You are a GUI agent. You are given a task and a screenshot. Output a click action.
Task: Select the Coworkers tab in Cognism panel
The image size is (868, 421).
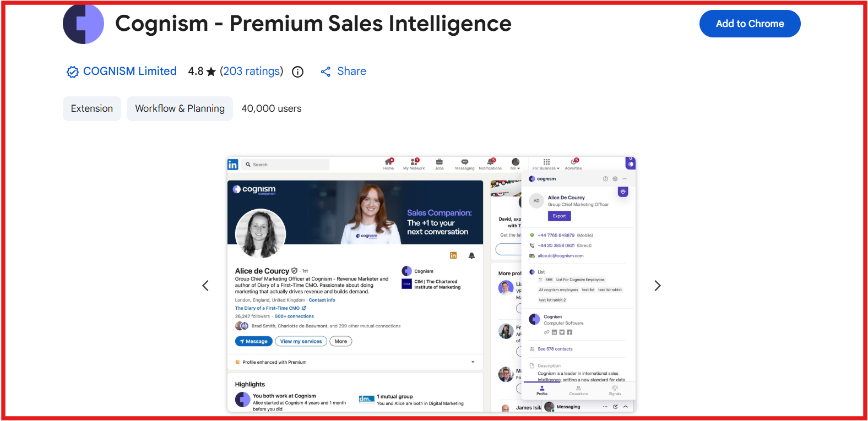578,391
